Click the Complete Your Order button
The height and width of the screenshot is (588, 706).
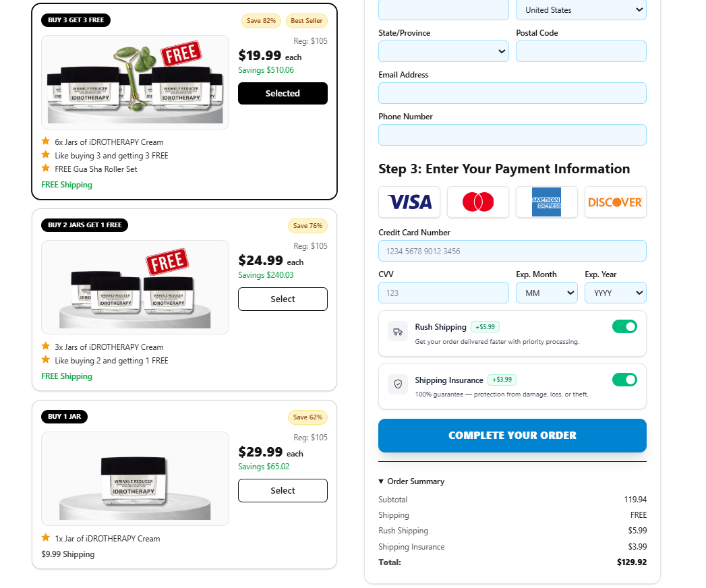point(512,436)
